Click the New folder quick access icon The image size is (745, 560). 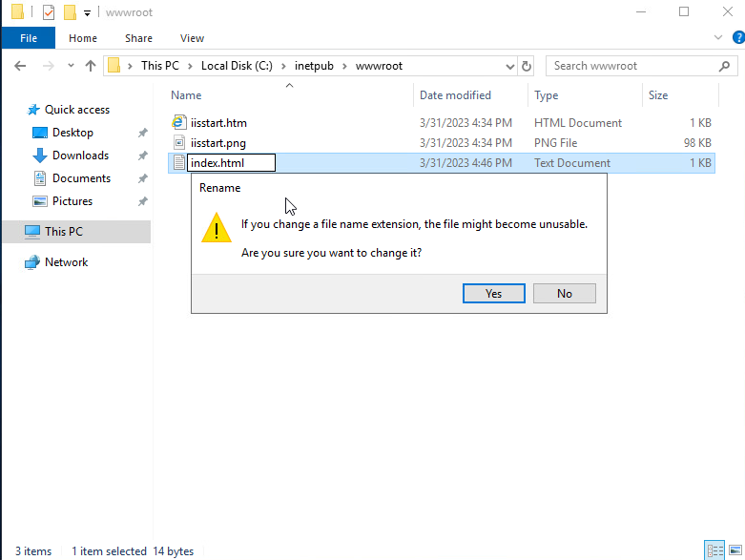pos(70,11)
